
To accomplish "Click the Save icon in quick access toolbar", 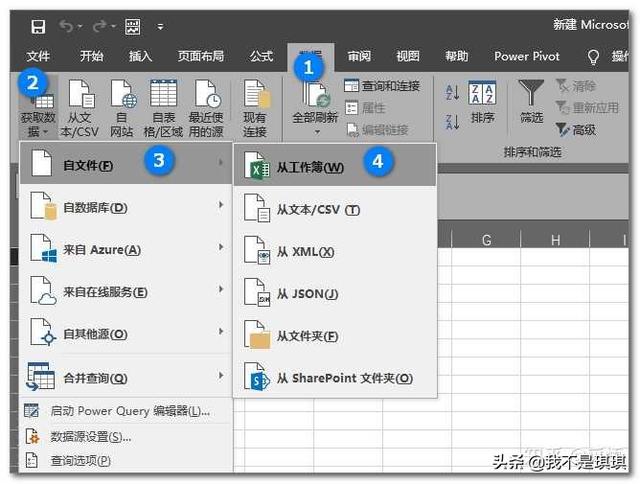I will pyautogui.click(x=38, y=27).
